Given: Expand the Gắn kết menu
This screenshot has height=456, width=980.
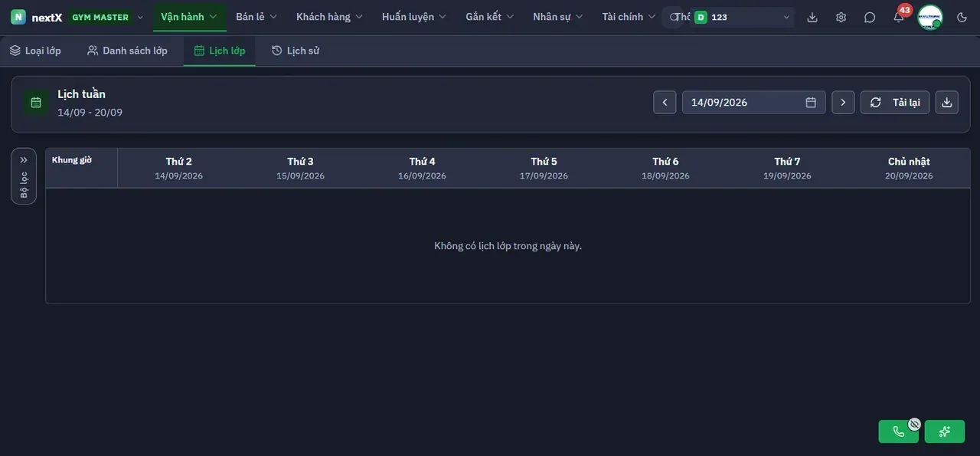Looking at the screenshot, I should [490, 17].
